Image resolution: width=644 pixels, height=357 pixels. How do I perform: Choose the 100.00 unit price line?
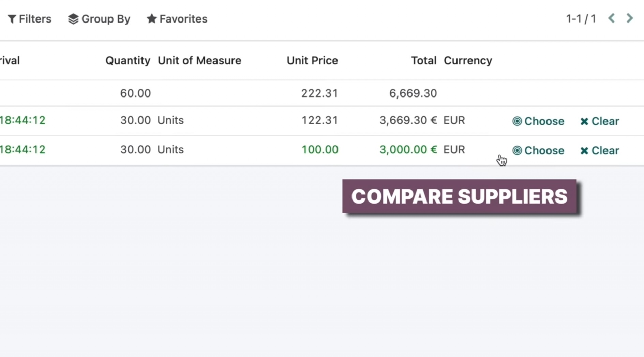[538, 150]
